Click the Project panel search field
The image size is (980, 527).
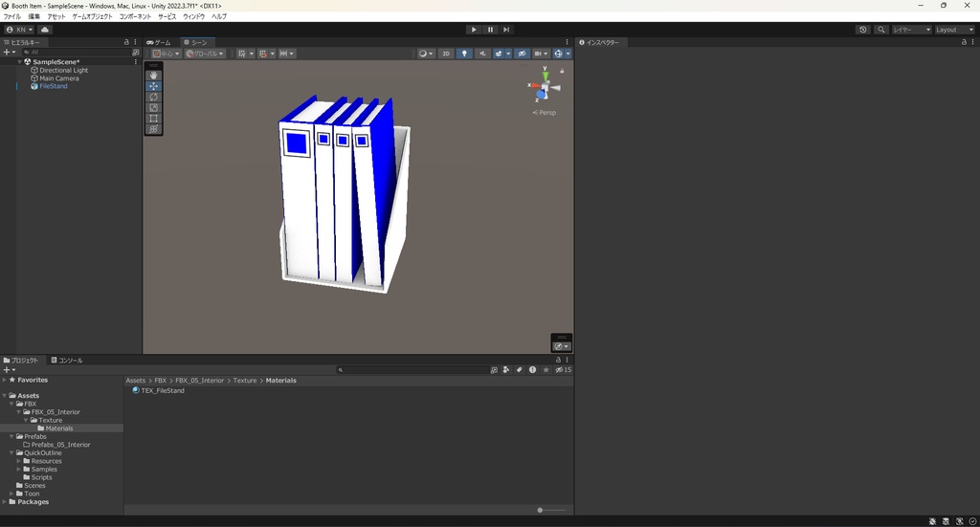412,369
